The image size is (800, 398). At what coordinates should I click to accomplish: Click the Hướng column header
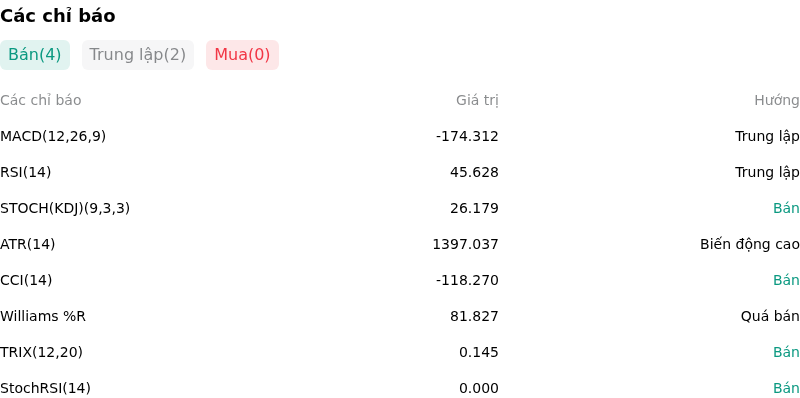[x=777, y=101]
